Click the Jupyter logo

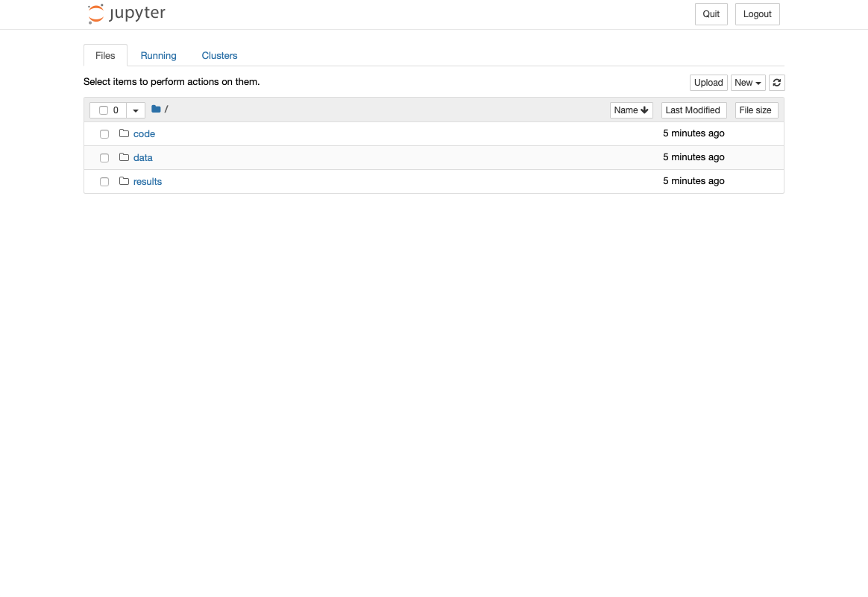(x=125, y=13)
